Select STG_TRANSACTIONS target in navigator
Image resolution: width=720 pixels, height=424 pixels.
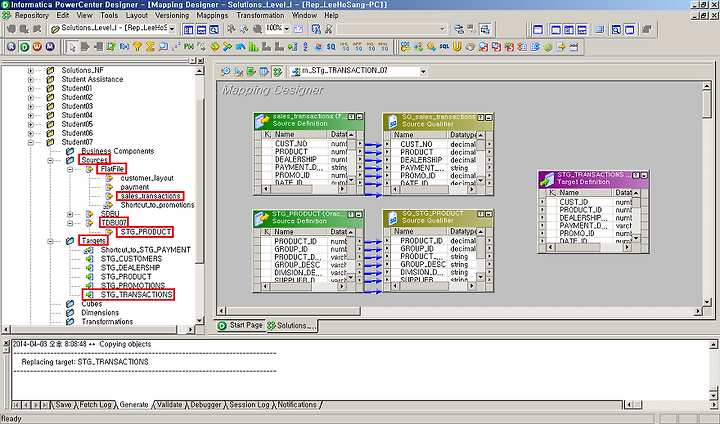click(136, 295)
